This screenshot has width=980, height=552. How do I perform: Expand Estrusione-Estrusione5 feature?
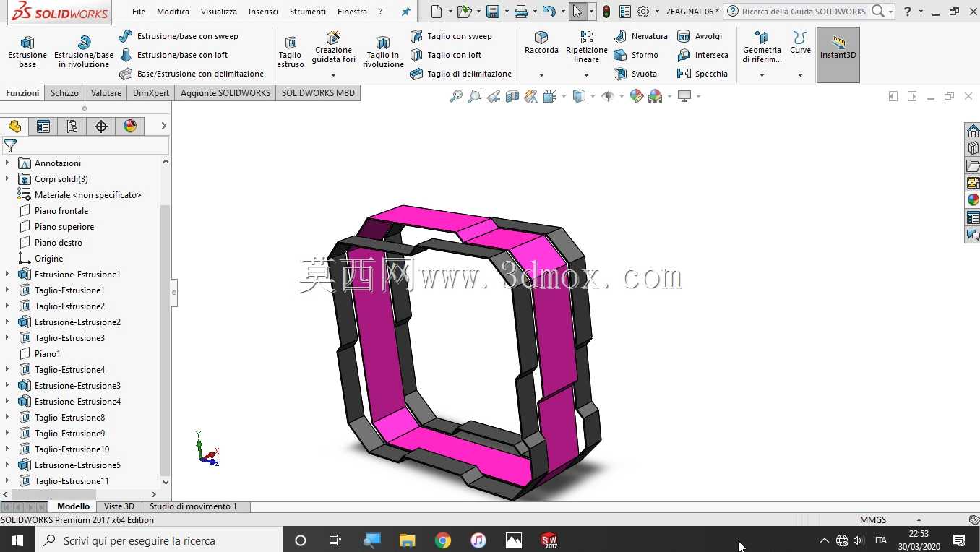(7, 465)
